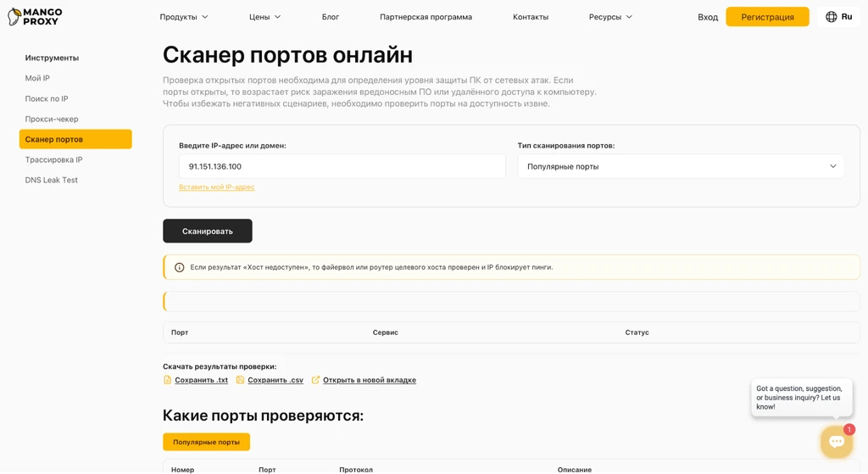Image resolution: width=868 pixels, height=474 pixels.
Task: Select Сканер портов in the sidebar
Action: [x=75, y=139]
